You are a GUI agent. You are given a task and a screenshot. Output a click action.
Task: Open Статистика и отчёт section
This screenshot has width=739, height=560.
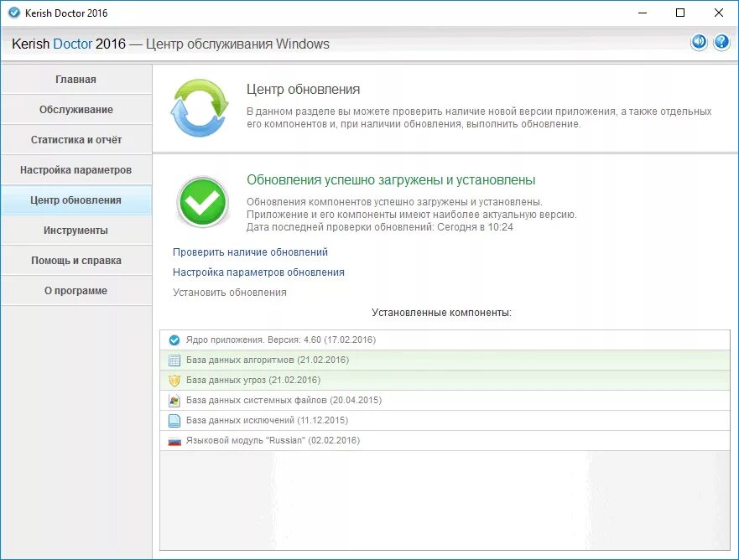click(75, 139)
